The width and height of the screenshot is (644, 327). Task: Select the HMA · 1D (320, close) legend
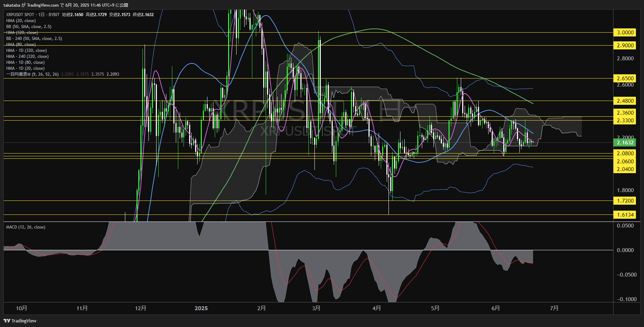tap(26, 50)
